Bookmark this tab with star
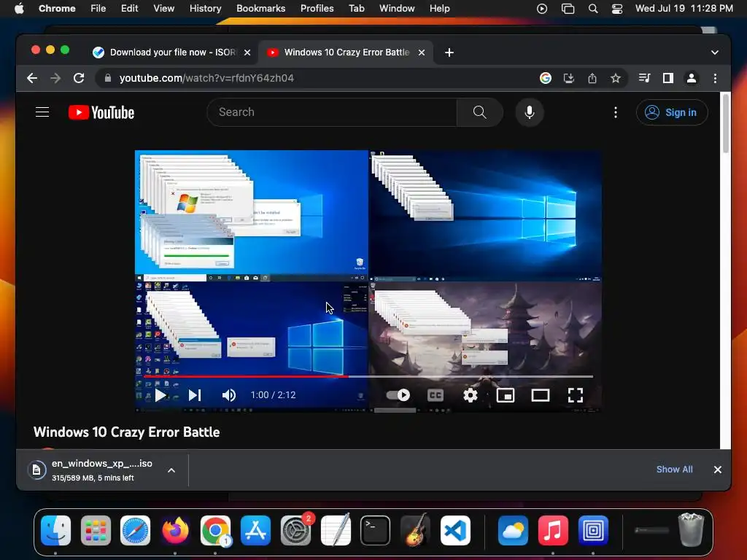The image size is (747, 560). 616,78
